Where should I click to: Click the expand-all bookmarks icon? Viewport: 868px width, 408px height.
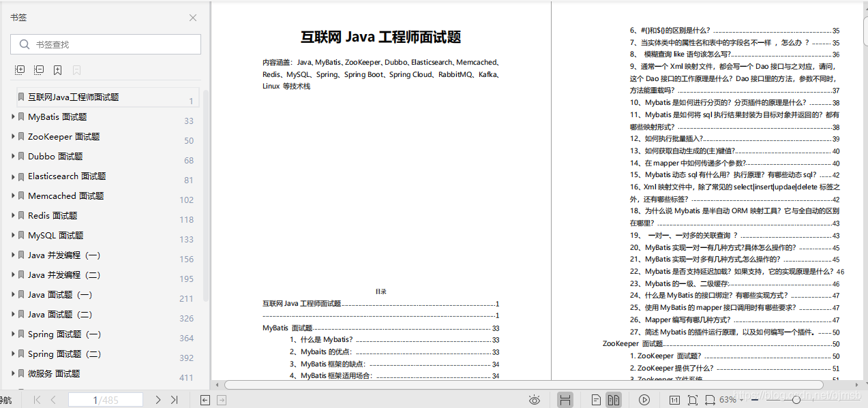pos(20,70)
